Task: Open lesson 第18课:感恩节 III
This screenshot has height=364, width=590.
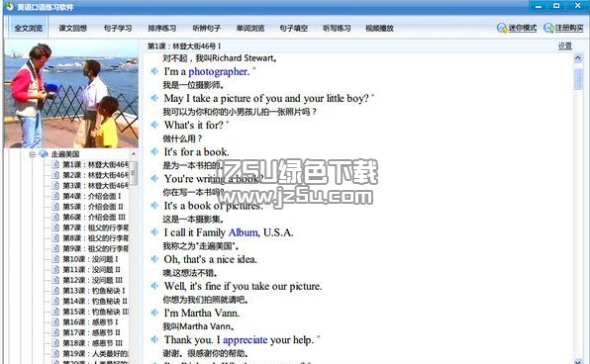Action: [x=92, y=343]
